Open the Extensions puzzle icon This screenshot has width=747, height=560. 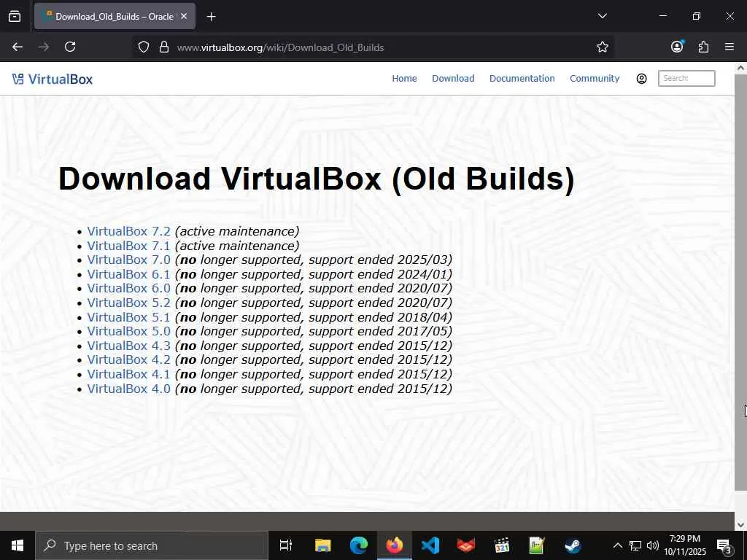[x=703, y=47]
